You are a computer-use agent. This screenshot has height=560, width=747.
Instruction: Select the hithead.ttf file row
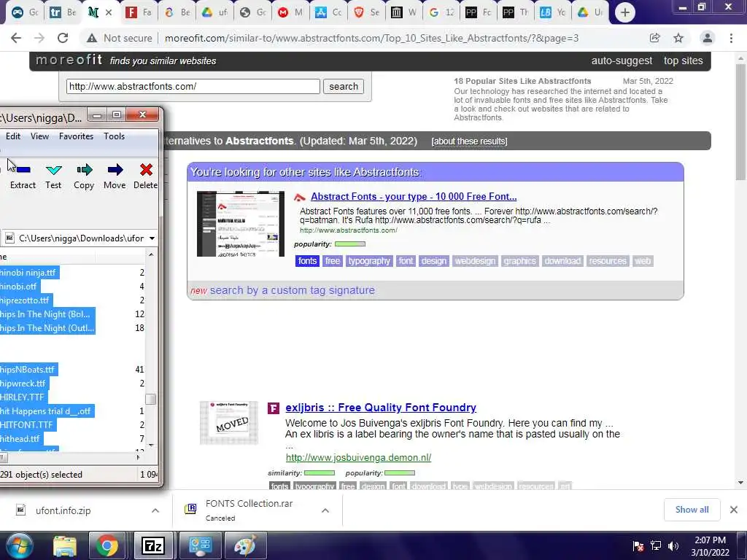[x=21, y=438]
